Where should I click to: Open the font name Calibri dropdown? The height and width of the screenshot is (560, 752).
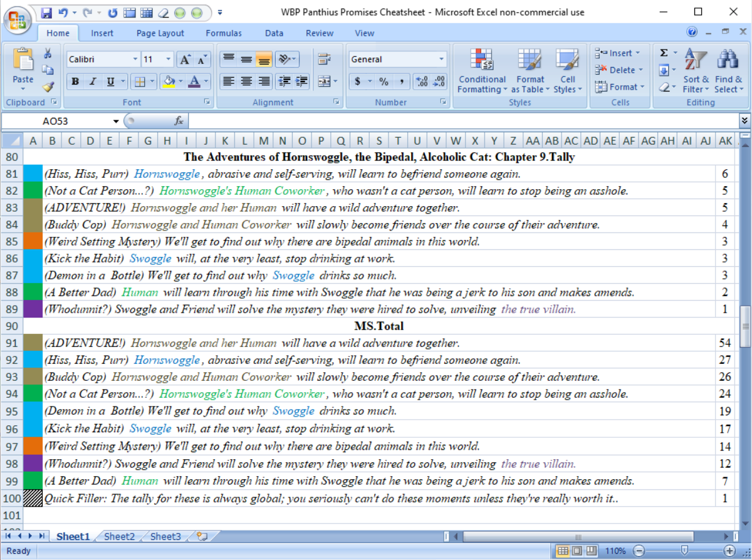point(135,60)
